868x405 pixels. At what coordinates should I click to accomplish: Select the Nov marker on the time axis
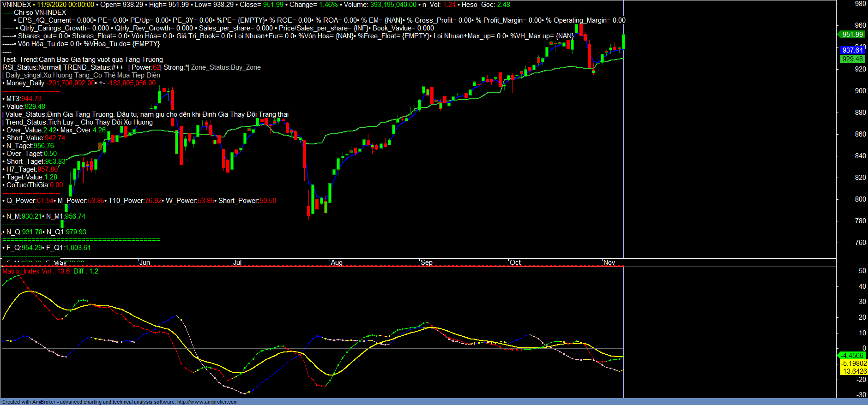click(x=609, y=262)
